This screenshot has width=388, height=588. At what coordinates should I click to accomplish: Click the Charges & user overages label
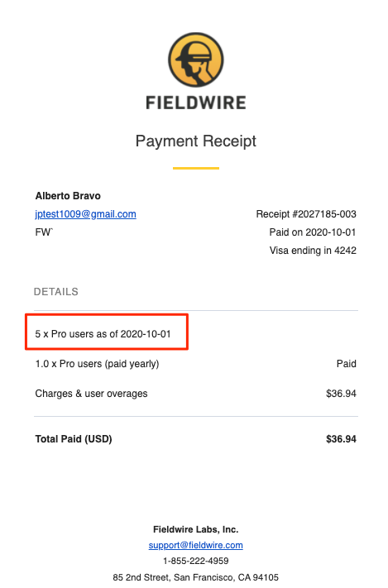pyautogui.click(x=91, y=394)
